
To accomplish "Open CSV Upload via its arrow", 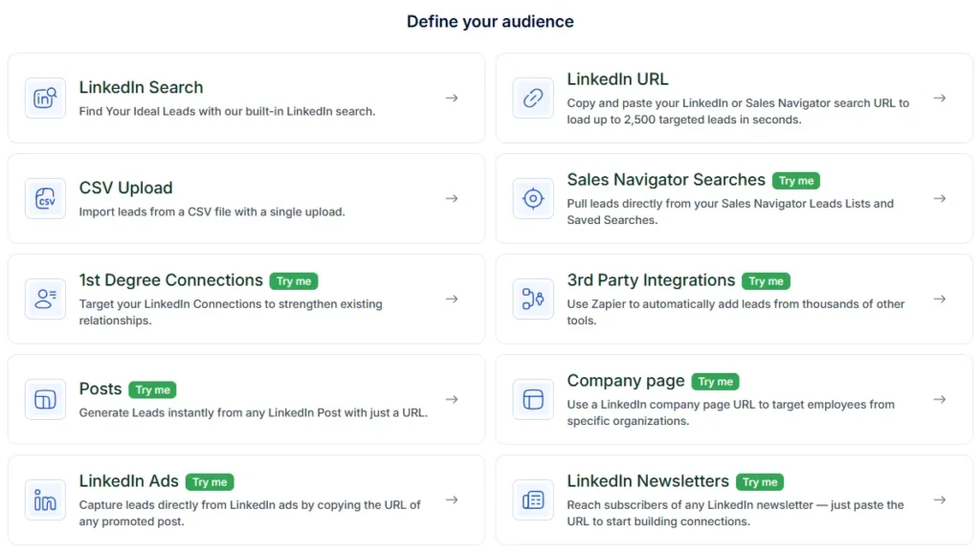I will [452, 199].
